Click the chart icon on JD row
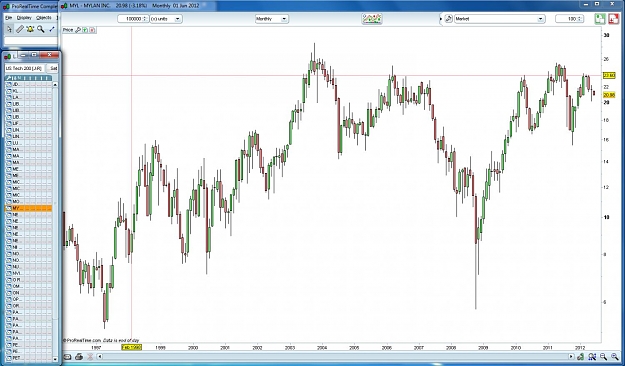The image size is (625, 366). tap(8, 85)
